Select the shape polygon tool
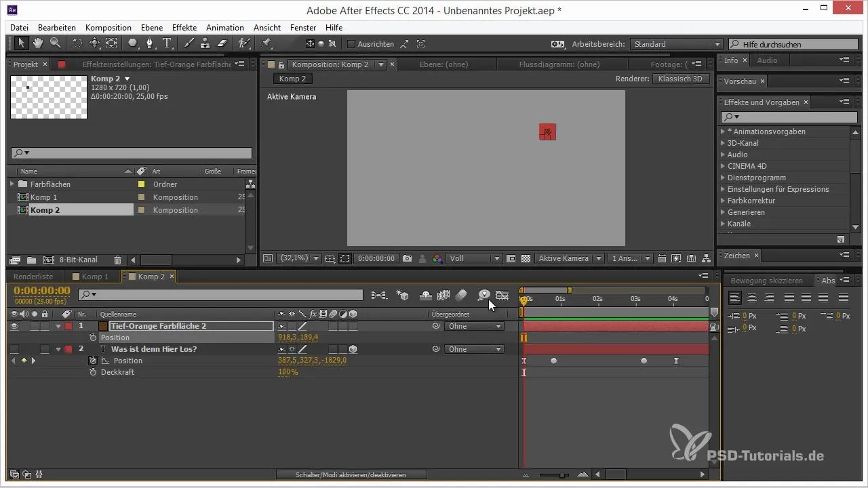Image resolution: width=868 pixels, height=488 pixels. tap(133, 43)
